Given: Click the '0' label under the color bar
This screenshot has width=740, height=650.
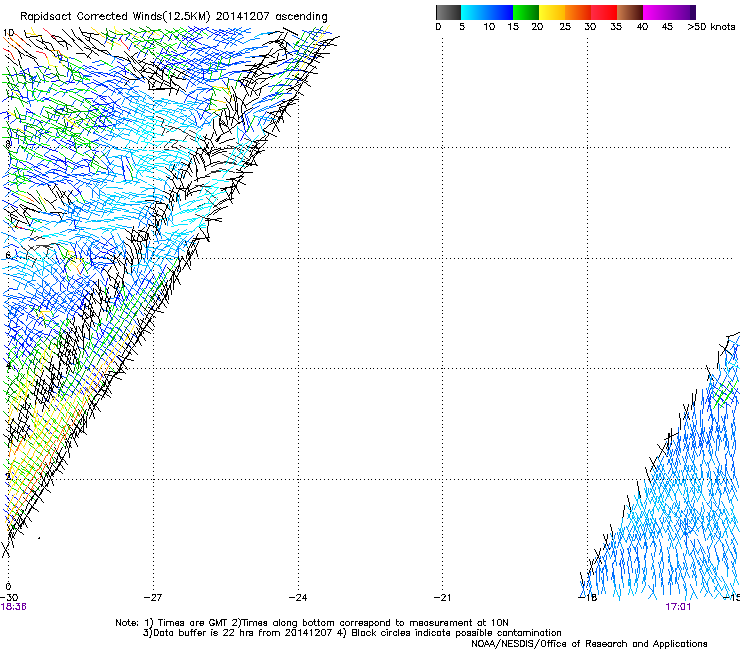Looking at the screenshot, I should coord(438,27).
